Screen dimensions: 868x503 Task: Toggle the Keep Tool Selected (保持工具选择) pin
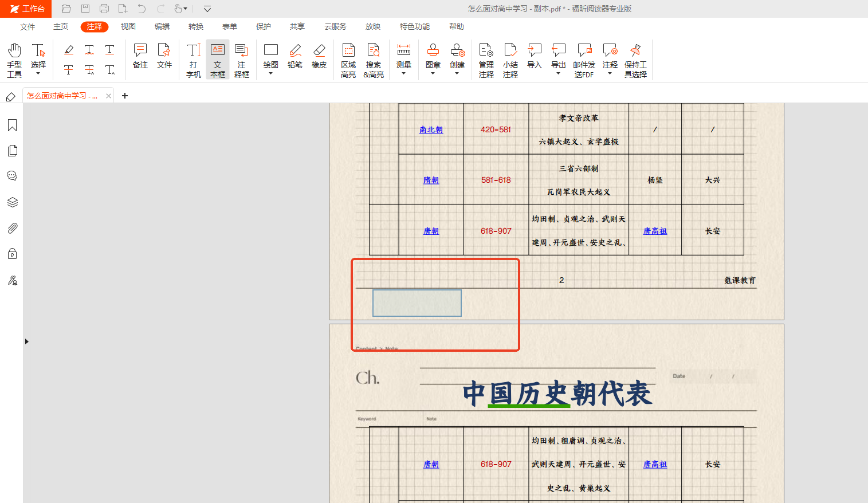635,60
